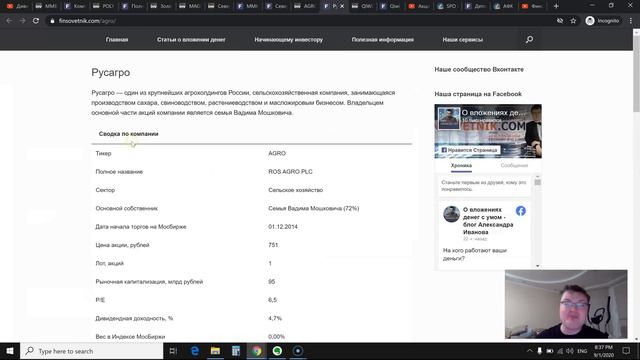Open Windows Start menu
This screenshot has width=640, height=360.
click(10, 351)
